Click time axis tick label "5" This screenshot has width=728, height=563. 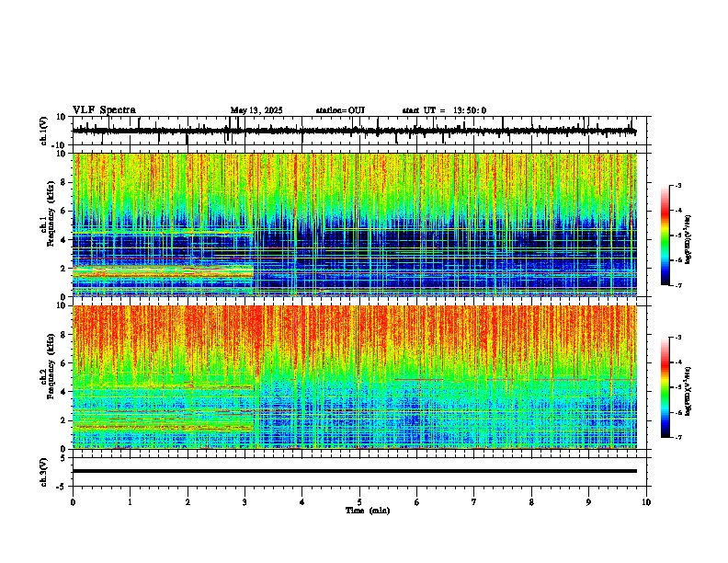click(x=359, y=502)
